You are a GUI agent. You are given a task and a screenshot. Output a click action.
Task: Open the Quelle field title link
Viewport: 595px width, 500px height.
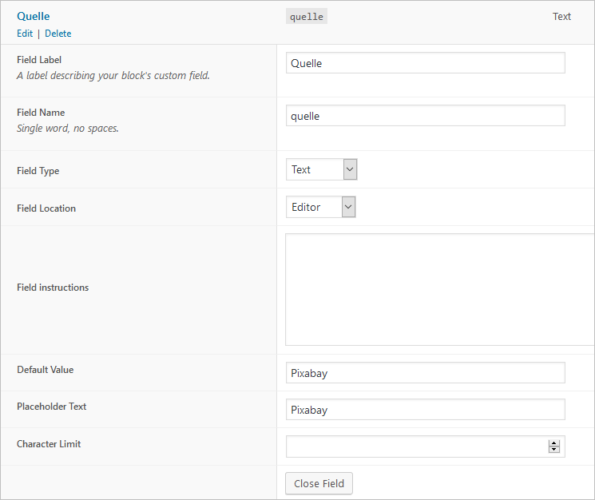[x=33, y=16]
